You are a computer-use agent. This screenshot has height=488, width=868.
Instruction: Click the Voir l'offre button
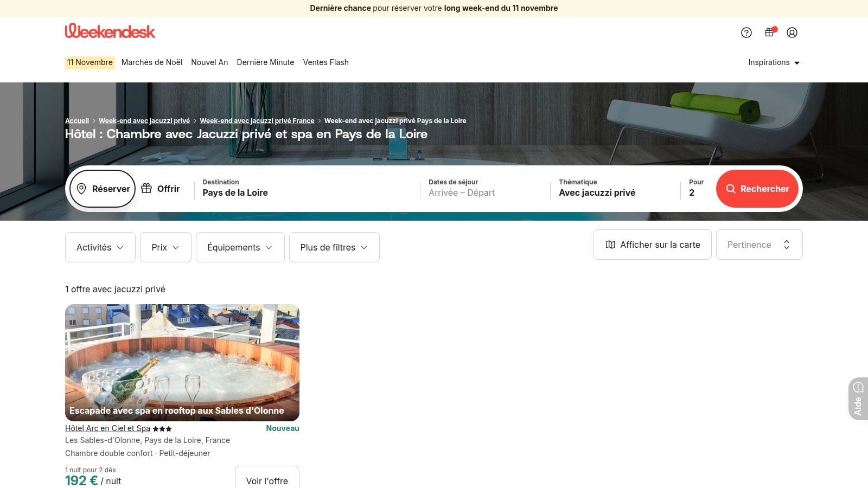(267, 478)
